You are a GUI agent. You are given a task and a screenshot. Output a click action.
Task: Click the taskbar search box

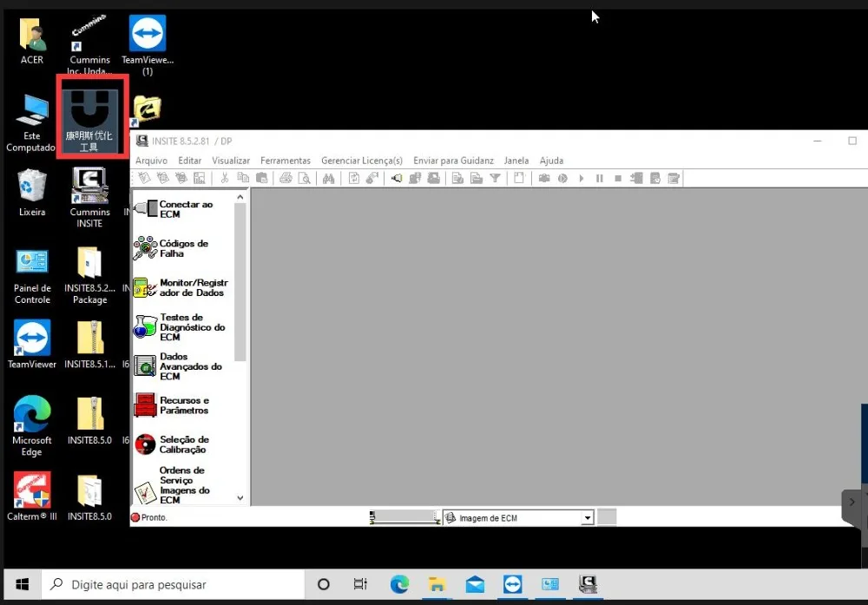click(174, 584)
